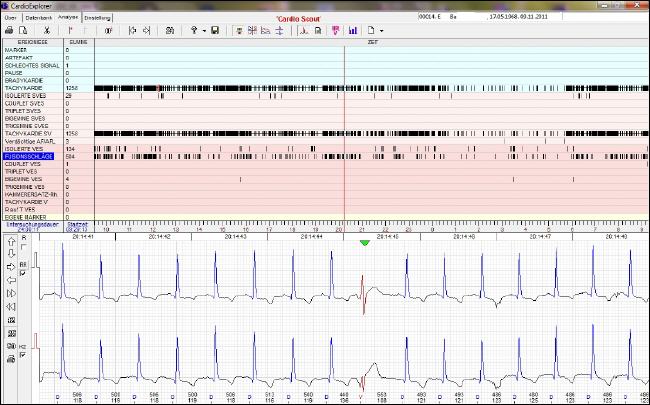
Task: Click the bar chart histogram icon
Action: tap(353, 30)
